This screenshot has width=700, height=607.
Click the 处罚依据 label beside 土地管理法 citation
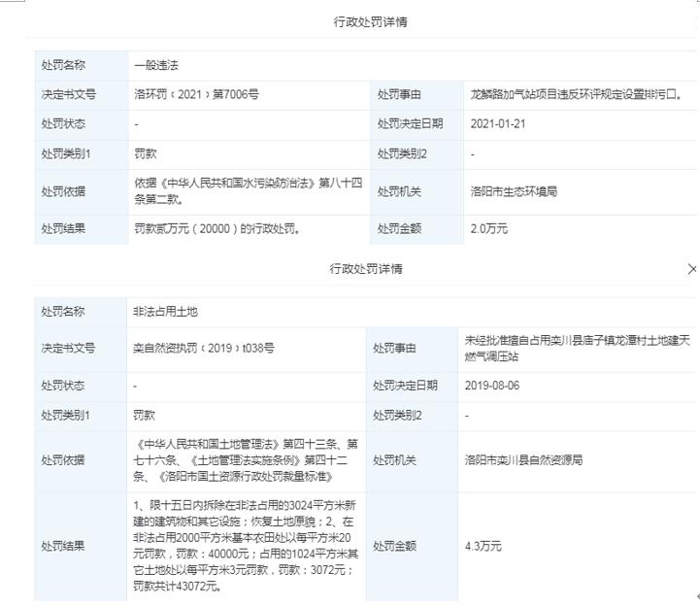tap(62, 460)
